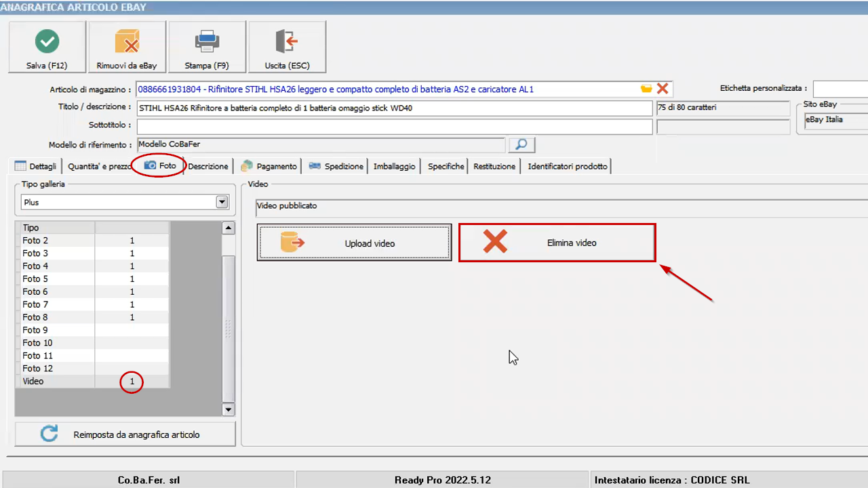Click photo list scrollbar up arrow
Image resolution: width=868 pixels, height=488 pixels.
(229, 228)
